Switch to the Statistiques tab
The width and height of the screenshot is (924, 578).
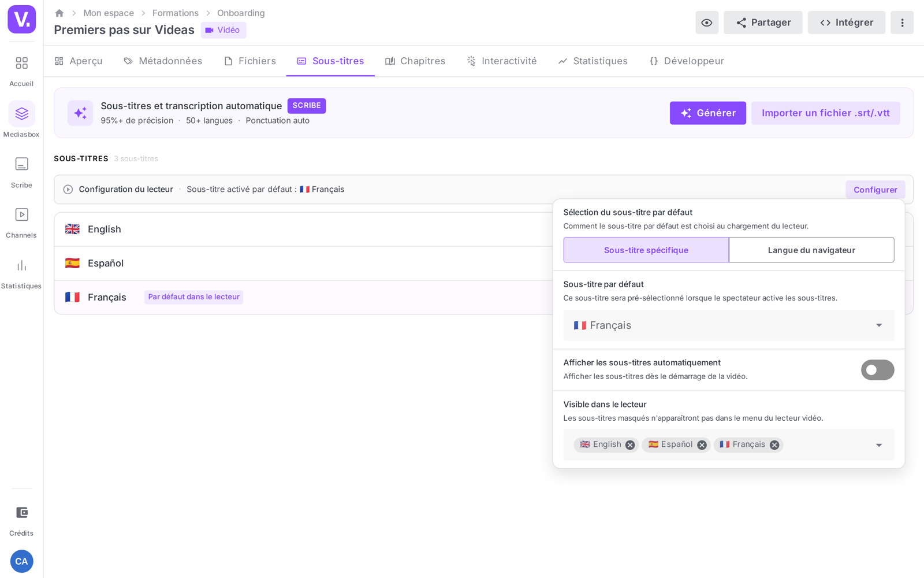point(593,61)
